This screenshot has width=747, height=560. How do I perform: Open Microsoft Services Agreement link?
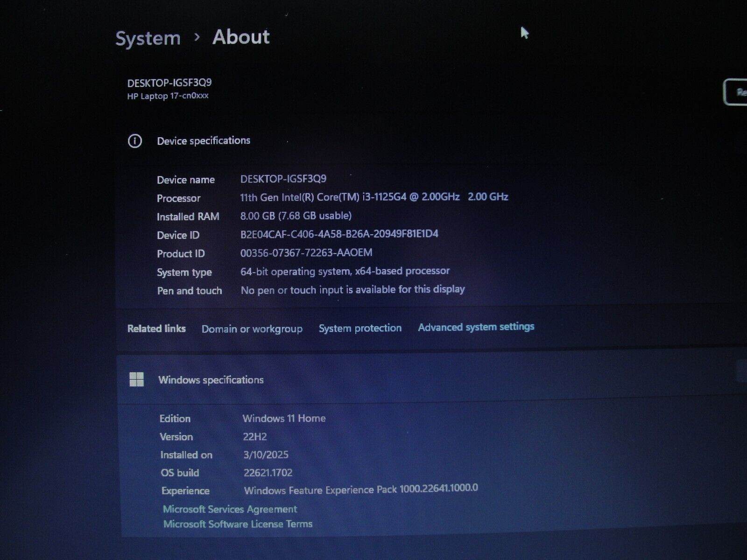tap(230, 509)
